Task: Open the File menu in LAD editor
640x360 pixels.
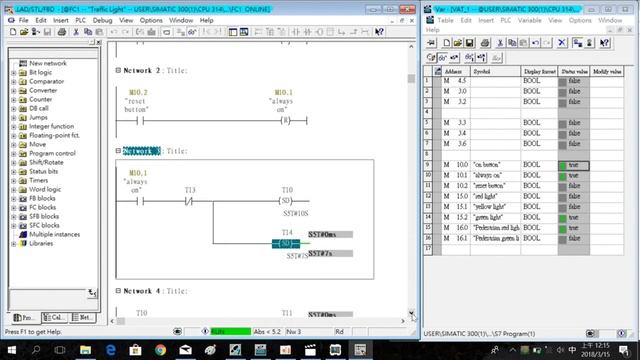Action: [23, 20]
